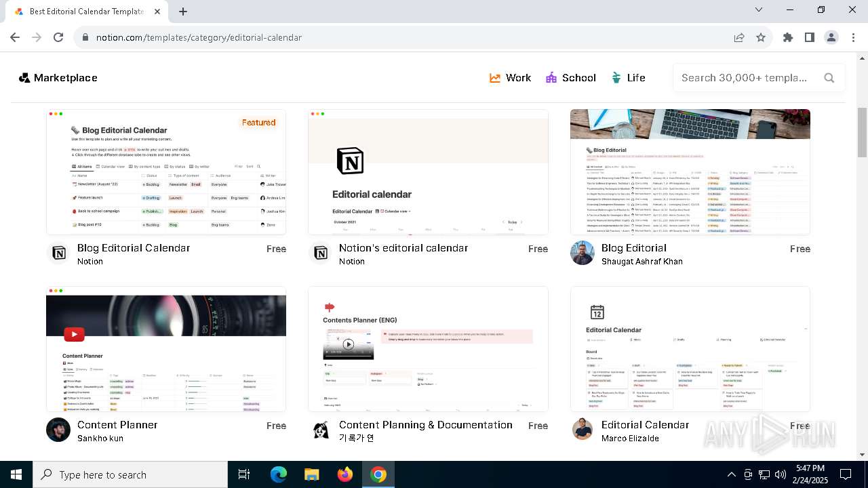Viewport: 868px width, 488px height.
Task: Open creator link Shaugat Ashraf Khan
Action: [642, 262]
